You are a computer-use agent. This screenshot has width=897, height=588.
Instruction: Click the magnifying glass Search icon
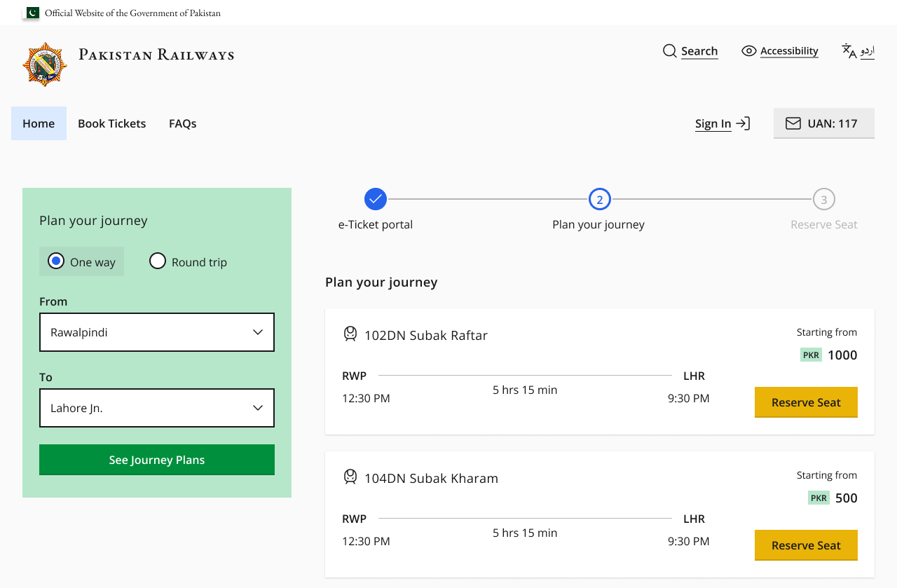(x=669, y=51)
